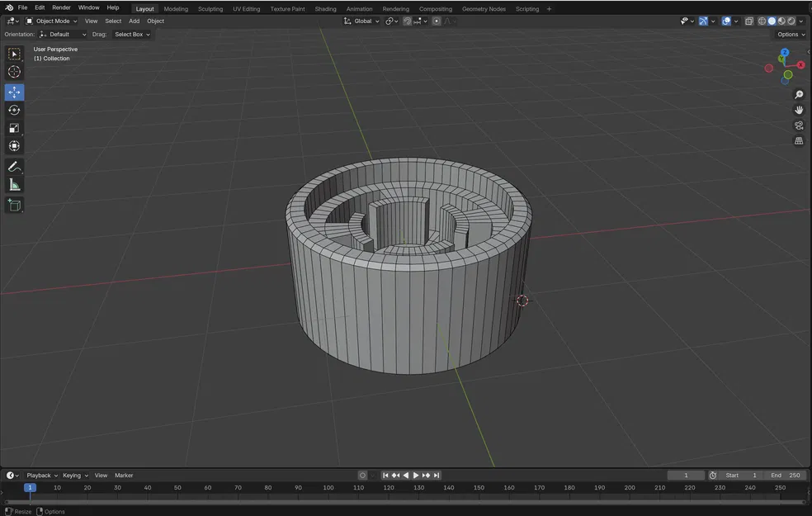The height and width of the screenshot is (516, 812).
Task: Choose the 3D Cursor tool
Action: pos(14,72)
